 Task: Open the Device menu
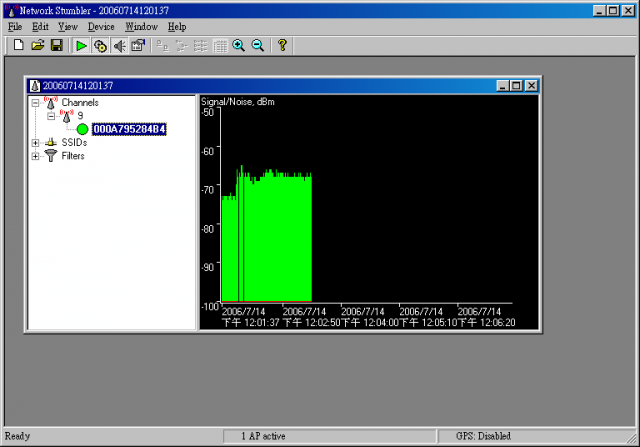point(101,27)
